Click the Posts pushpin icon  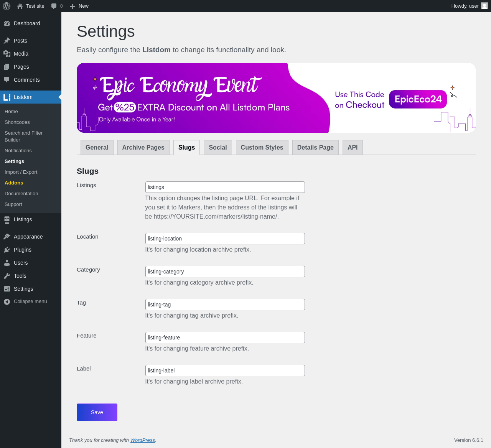pos(7,41)
